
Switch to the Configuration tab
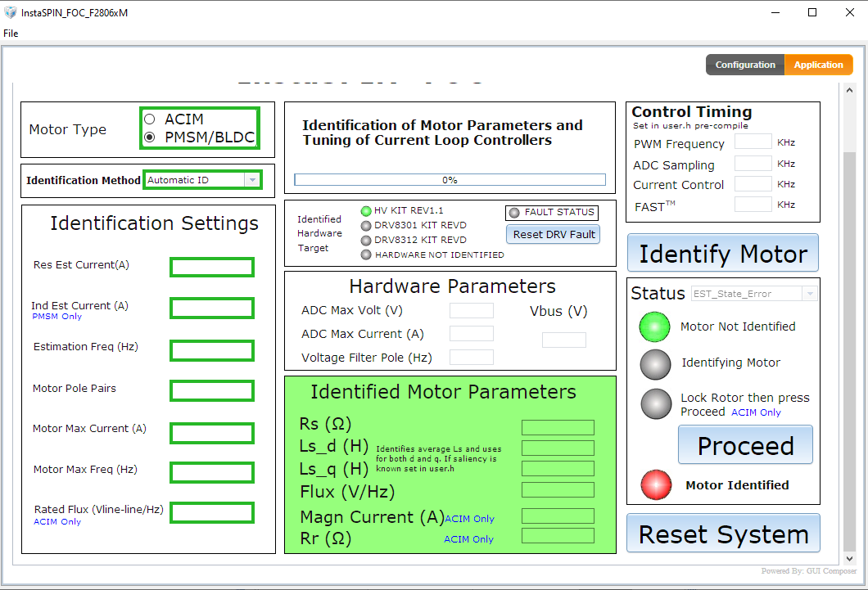pyautogui.click(x=745, y=65)
